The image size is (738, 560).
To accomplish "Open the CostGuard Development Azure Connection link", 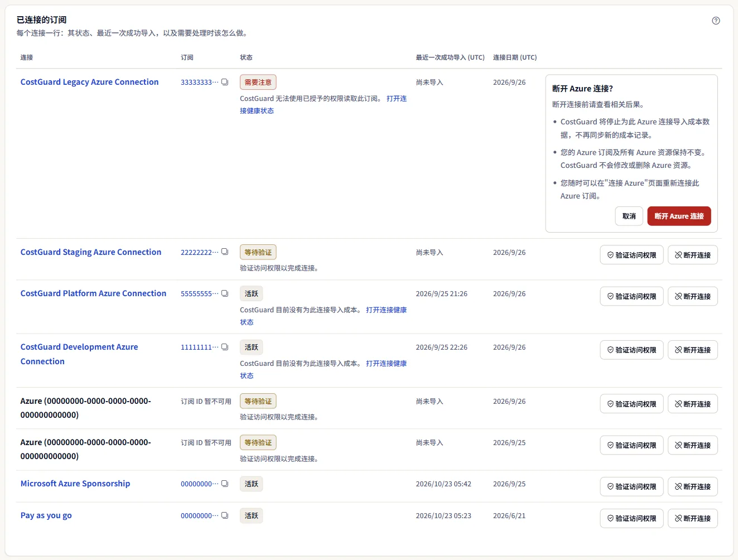I will (79, 354).
